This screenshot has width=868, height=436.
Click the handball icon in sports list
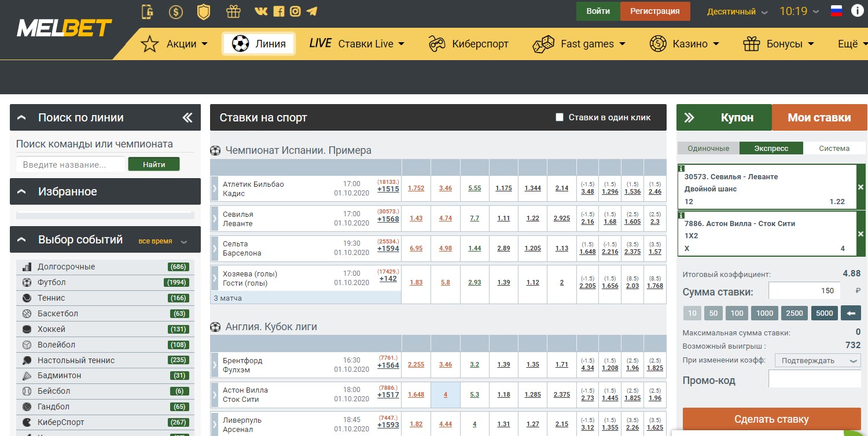27,407
